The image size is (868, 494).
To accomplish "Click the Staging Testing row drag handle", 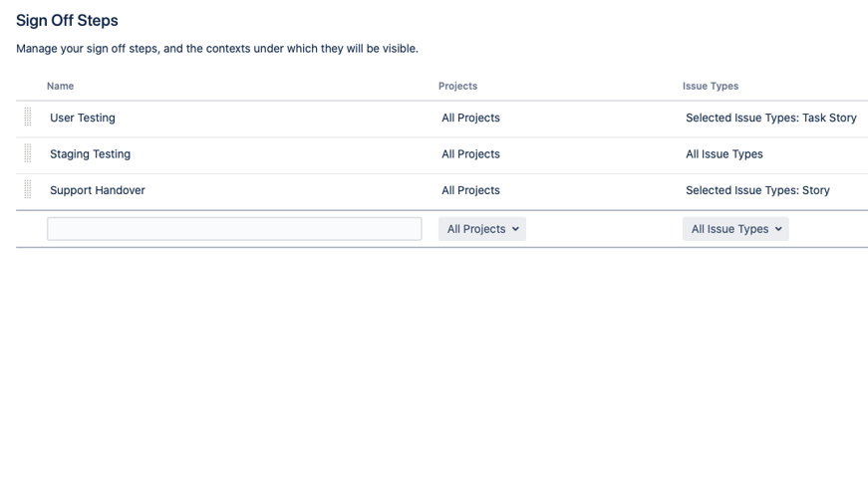I will click(28, 153).
